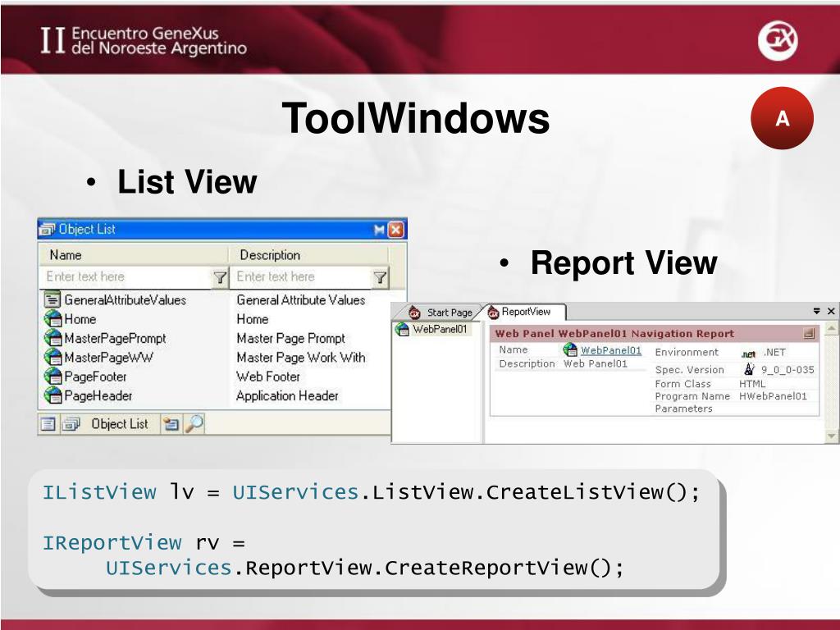Image resolution: width=840 pixels, height=630 pixels.
Task: Click the Spec. Version metronome icon
Action: point(749,369)
